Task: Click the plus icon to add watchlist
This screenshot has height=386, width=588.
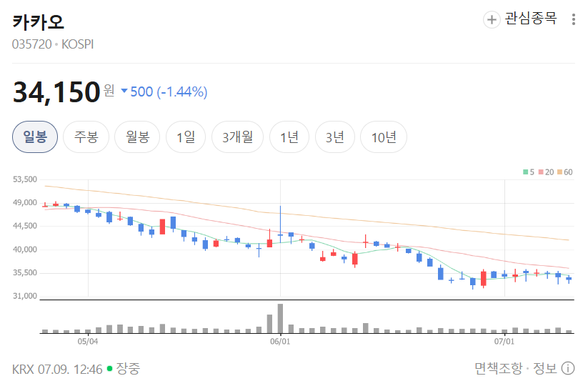Action: pos(492,19)
